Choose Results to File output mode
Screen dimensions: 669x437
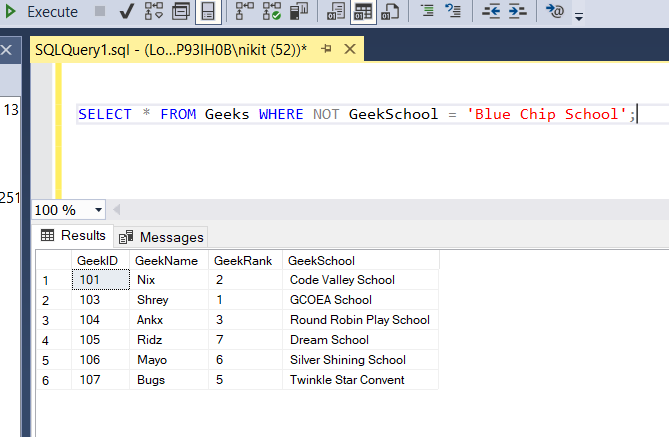(390, 12)
